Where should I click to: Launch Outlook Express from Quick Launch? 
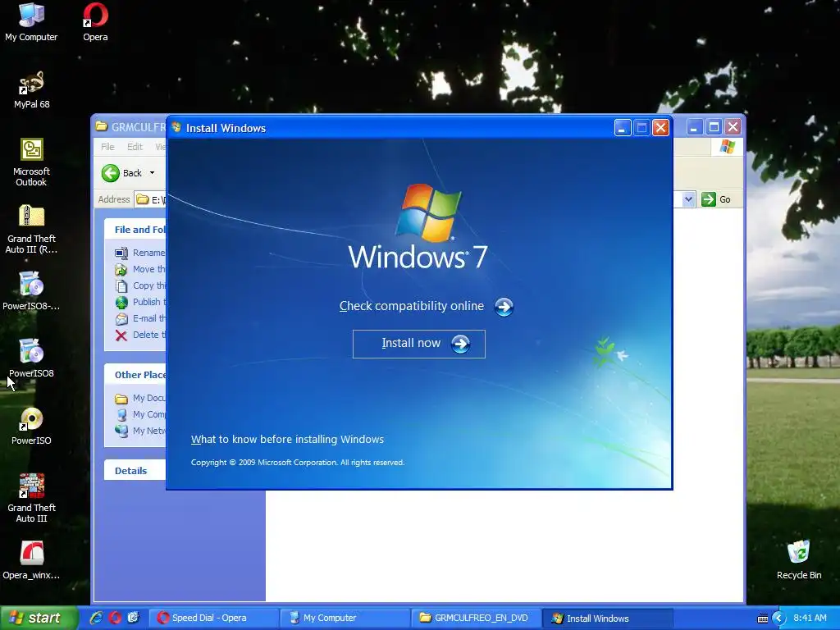(134, 618)
